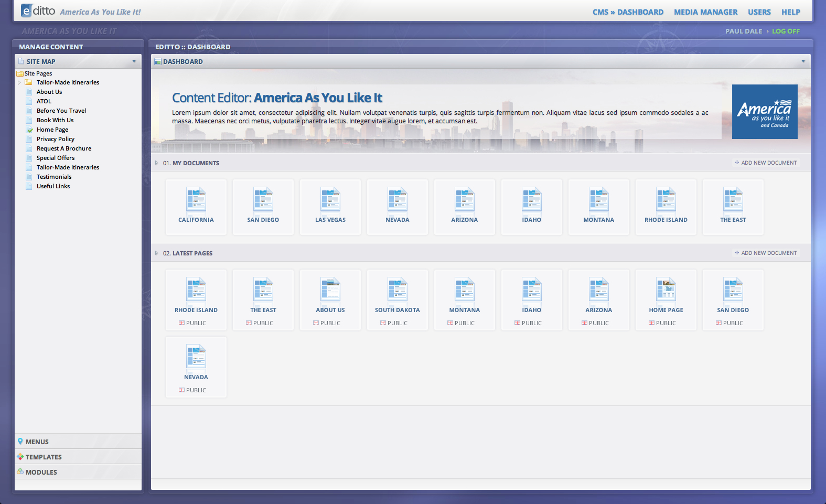Viewport: 826px width, 504px height.
Task: Open the Home Page icon in Latest Pages
Action: click(x=666, y=289)
